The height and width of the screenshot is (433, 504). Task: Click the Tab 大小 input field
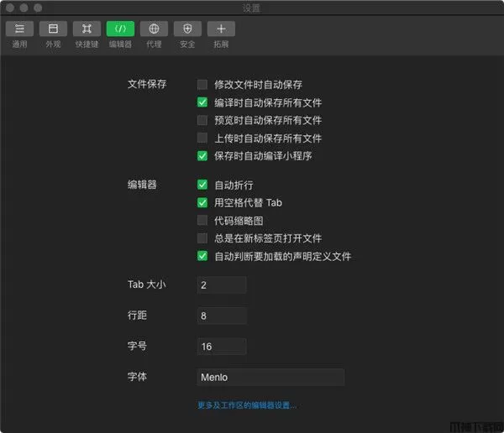click(222, 285)
